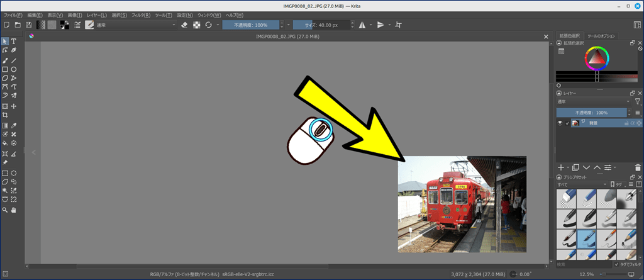The height and width of the screenshot is (280, 644).
Task: Toggle the タグでフィルタ checkbox
Action: [617, 264]
